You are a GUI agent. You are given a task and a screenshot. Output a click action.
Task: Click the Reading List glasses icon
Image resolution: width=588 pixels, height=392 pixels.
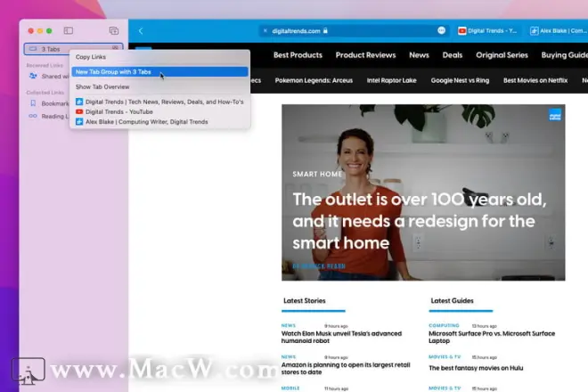coord(33,116)
